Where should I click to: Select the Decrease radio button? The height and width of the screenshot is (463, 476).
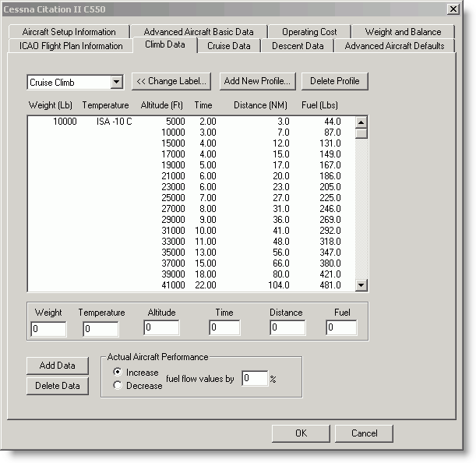coord(118,385)
